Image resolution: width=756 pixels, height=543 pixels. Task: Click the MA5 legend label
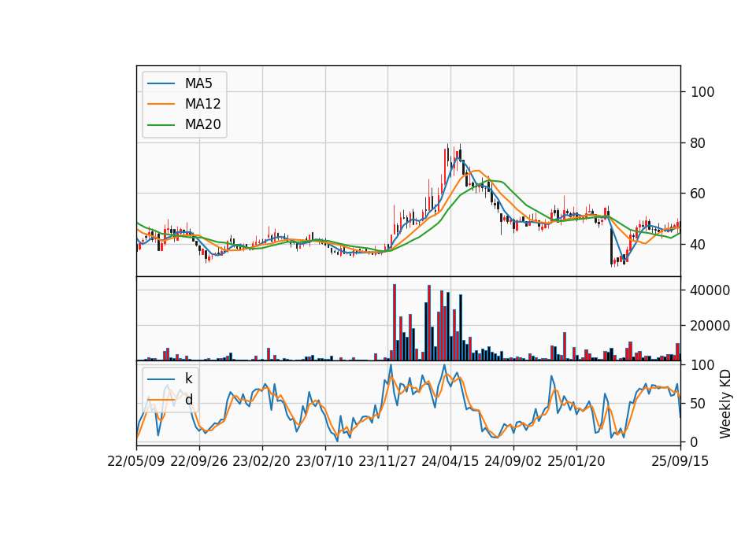tap(198, 83)
